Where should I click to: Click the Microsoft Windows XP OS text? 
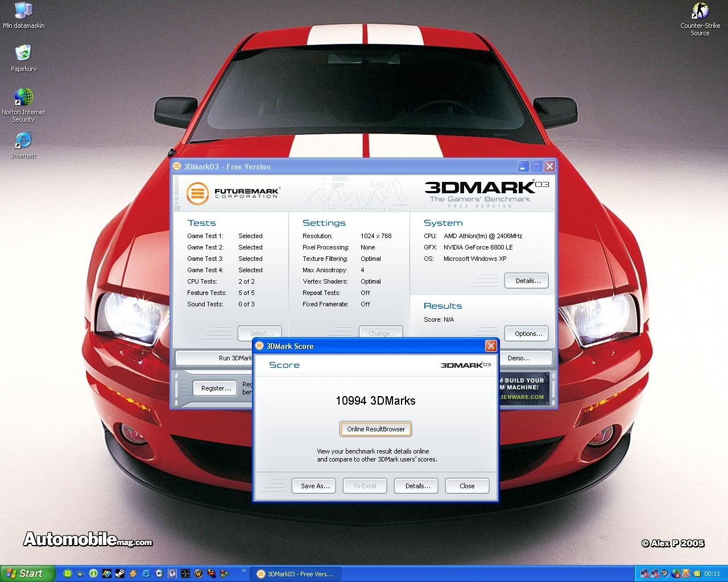(x=475, y=259)
